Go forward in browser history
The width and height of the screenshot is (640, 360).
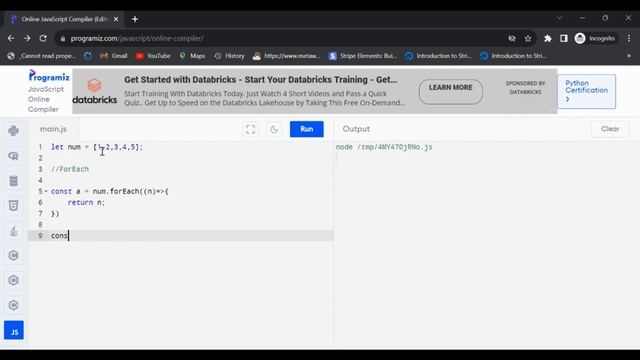point(27,38)
